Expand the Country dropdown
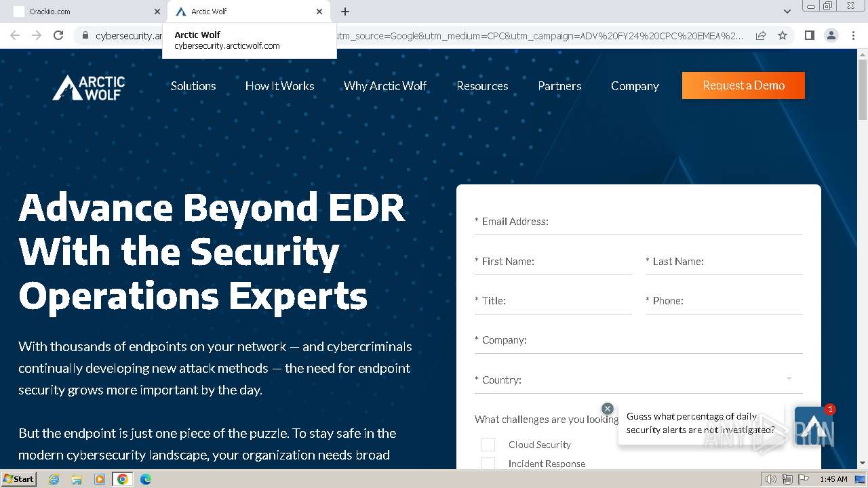This screenshot has height=488, width=868. click(639, 380)
